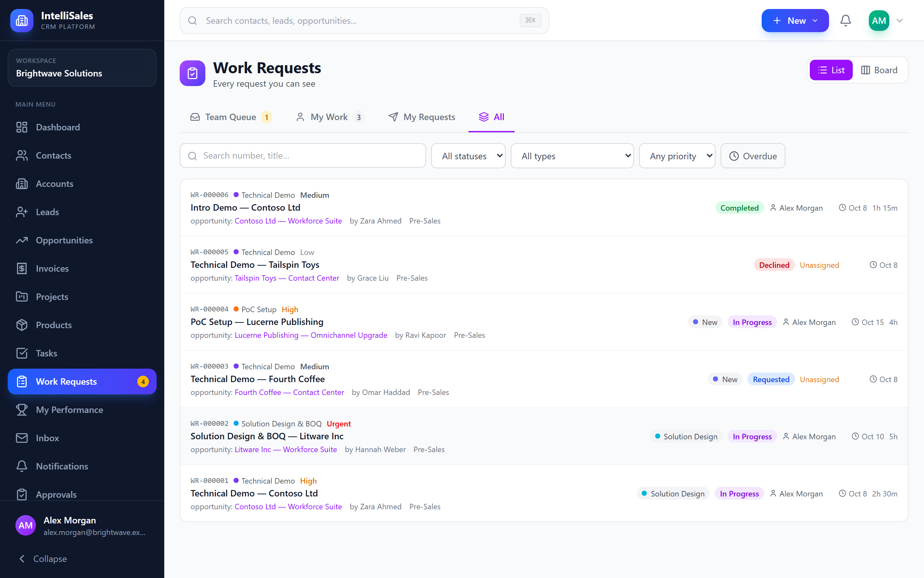Click the Invoices receipt icon
Screen dimensions: 924x578
click(x=22, y=269)
